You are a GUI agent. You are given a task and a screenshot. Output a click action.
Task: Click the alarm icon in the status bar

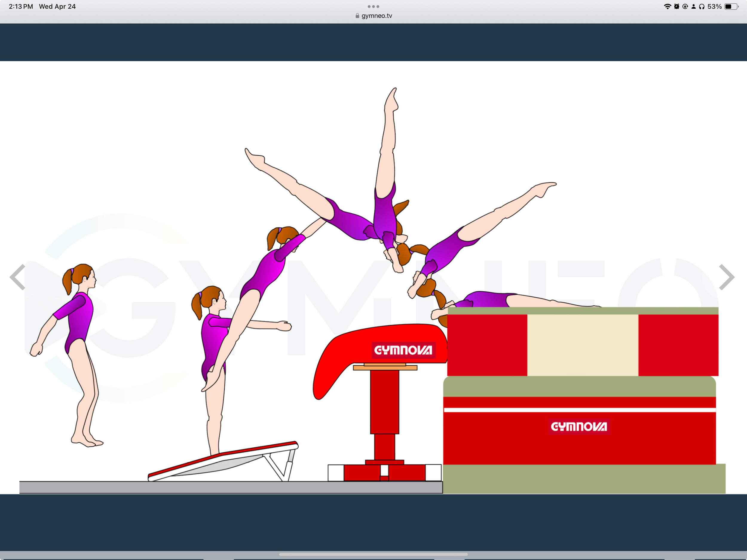tap(676, 6)
